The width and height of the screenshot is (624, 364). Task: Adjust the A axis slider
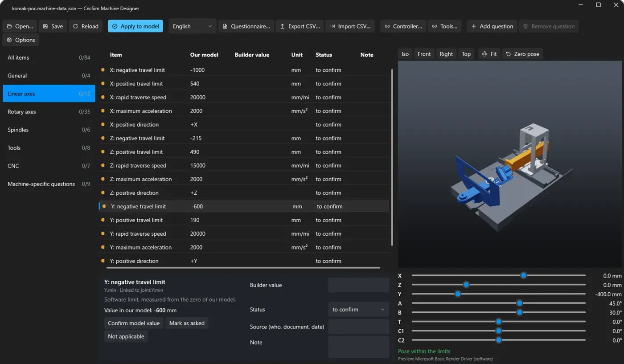pos(498,303)
